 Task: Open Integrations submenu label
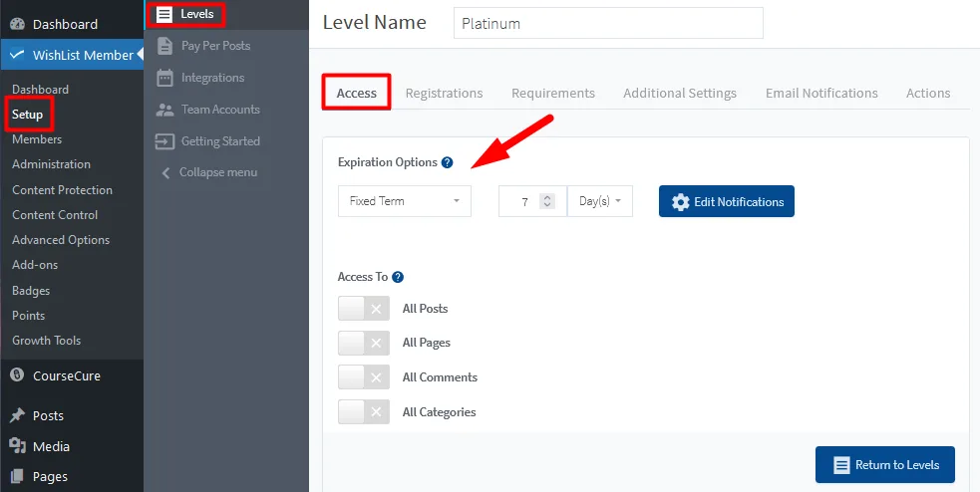point(212,78)
